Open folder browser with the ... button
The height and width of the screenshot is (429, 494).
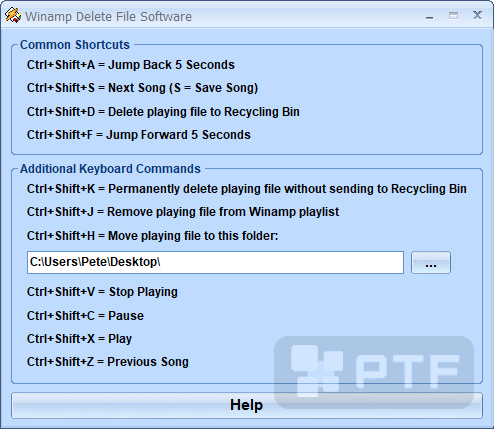(x=431, y=263)
